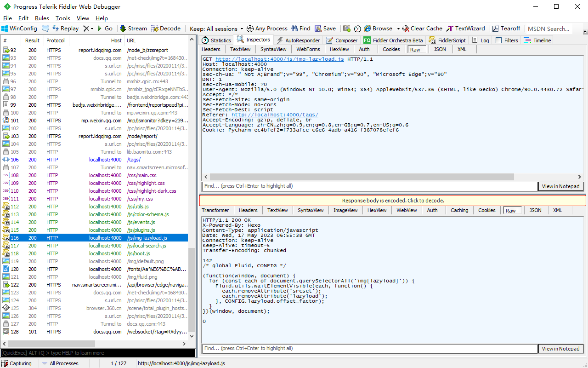Click the timer stopwatch icon
588x368 pixels.
tap(357, 29)
